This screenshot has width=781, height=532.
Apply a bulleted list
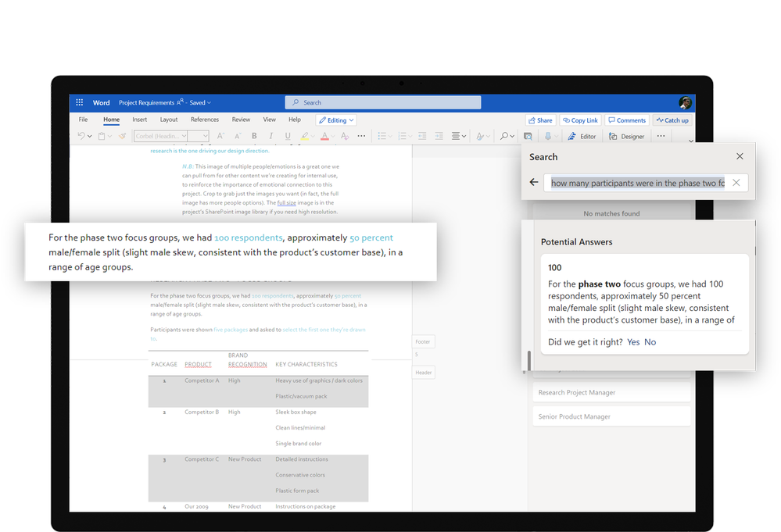tap(382, 136)
